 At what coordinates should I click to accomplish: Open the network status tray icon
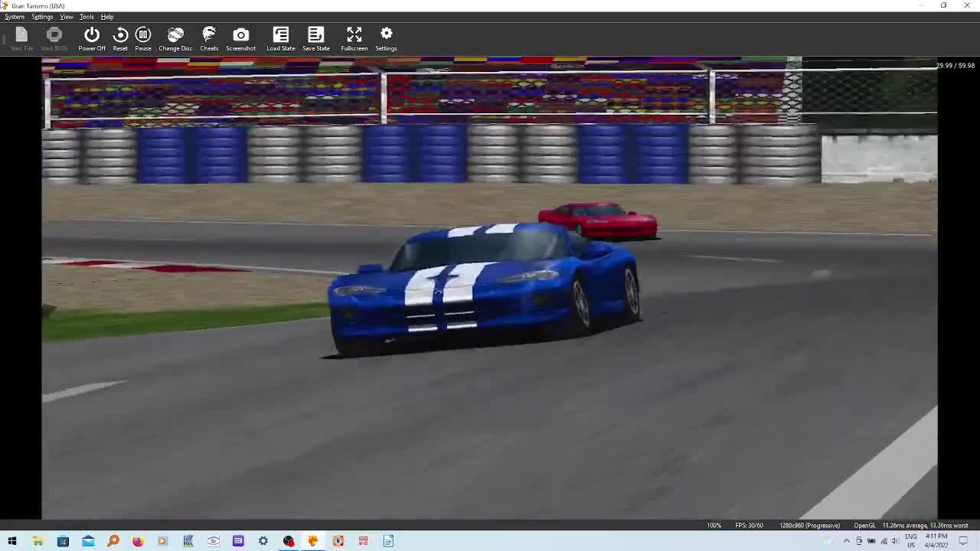pyautogui.click(x=884, y=541)
